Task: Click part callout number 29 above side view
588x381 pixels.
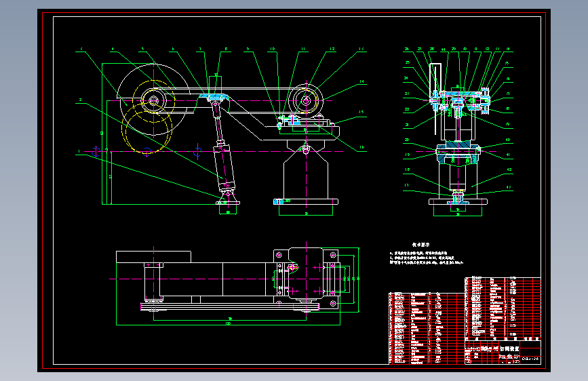Action: click(x=454, y=49)
